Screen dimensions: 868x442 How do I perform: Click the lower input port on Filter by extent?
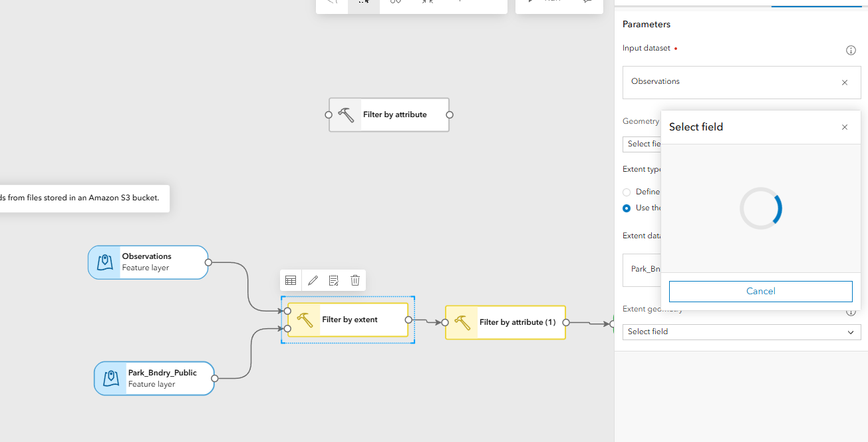(287, 328)
